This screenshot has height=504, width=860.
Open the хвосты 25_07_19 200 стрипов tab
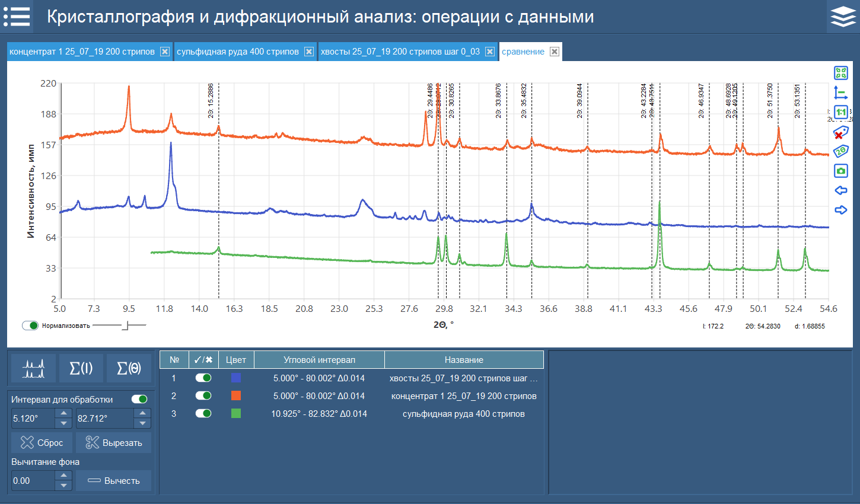click(400, 52)
